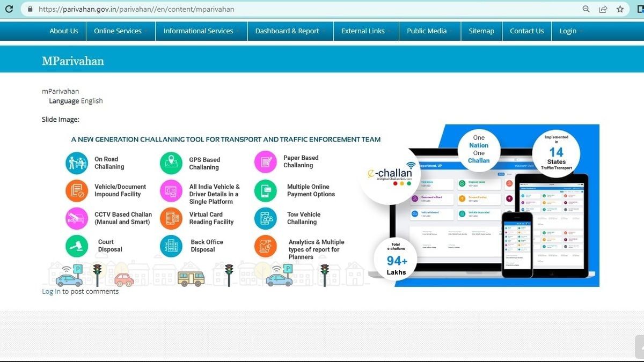Expand the Online Services dropdown
The width and height of the screenshot is (644, 362).
click(x=118, y=31)
